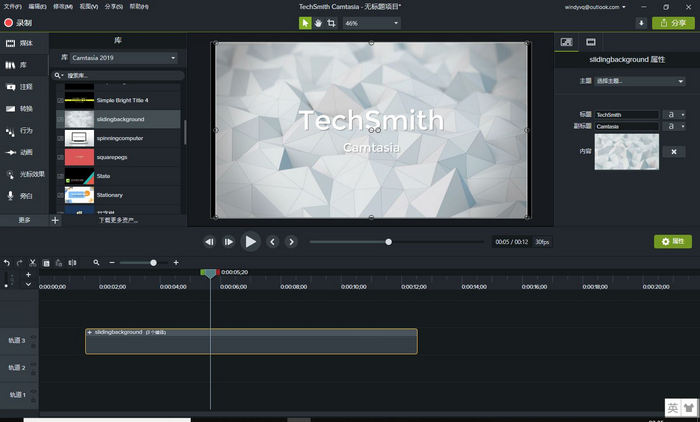The height and width of the screenshot is (422, 700).
Task: Open the 动画 animations tab
Action: (x=24, y=152)
